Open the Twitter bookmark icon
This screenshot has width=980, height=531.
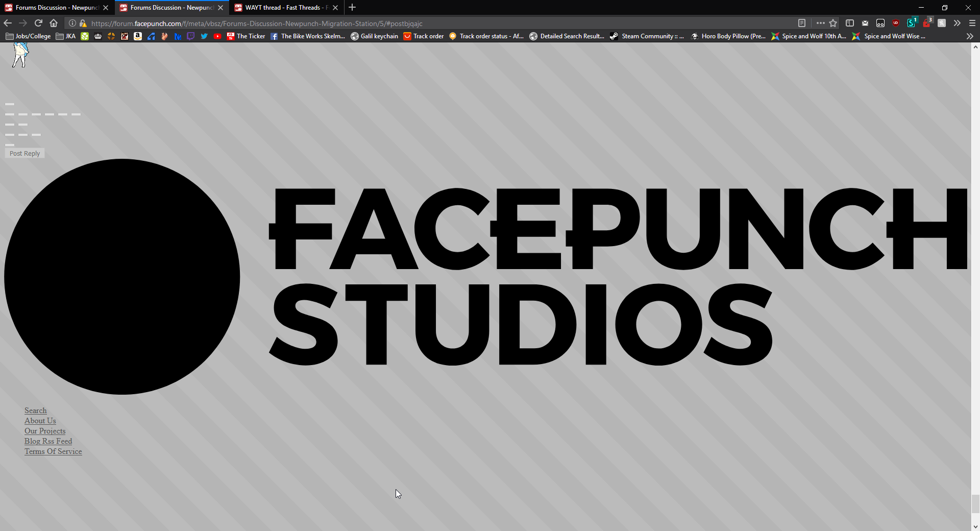[204, 36]
